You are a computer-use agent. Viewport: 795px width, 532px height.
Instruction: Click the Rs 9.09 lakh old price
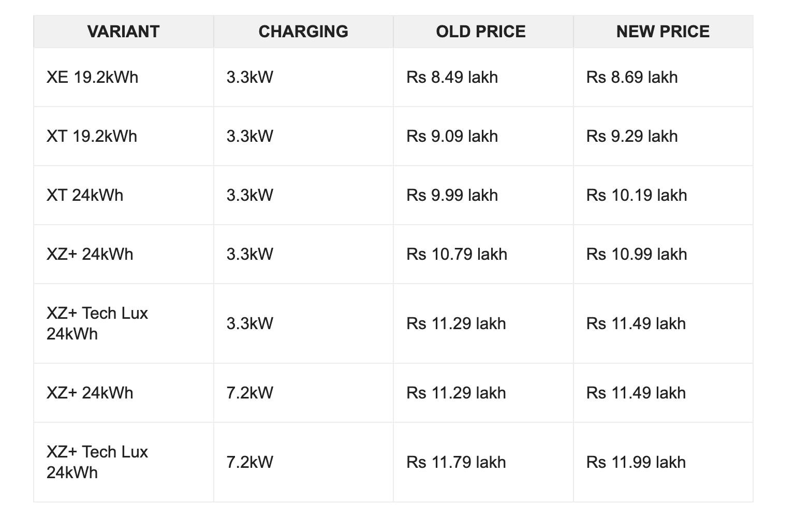pos(452,137)
